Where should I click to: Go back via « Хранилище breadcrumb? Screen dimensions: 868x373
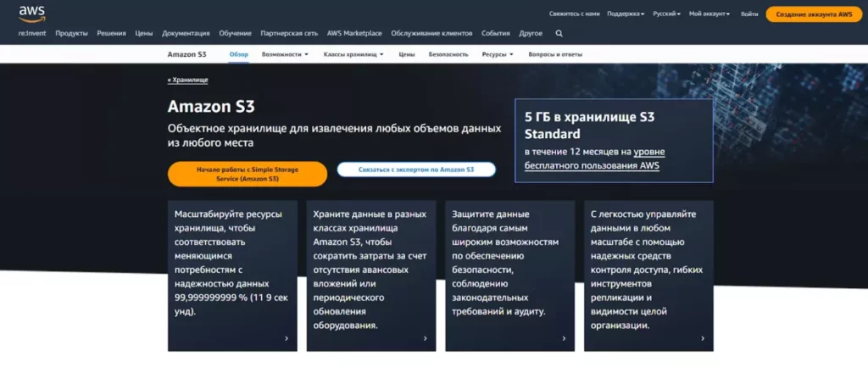(x=187, y=81)
